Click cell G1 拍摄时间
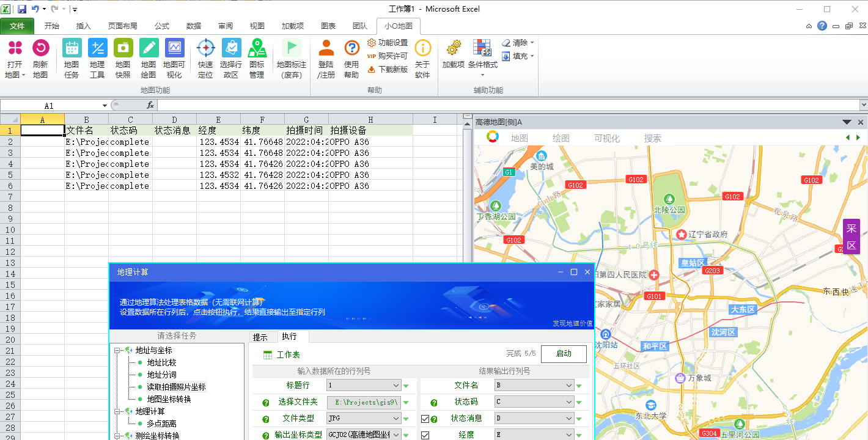This screenshot has width=868, height=440. 306,130
